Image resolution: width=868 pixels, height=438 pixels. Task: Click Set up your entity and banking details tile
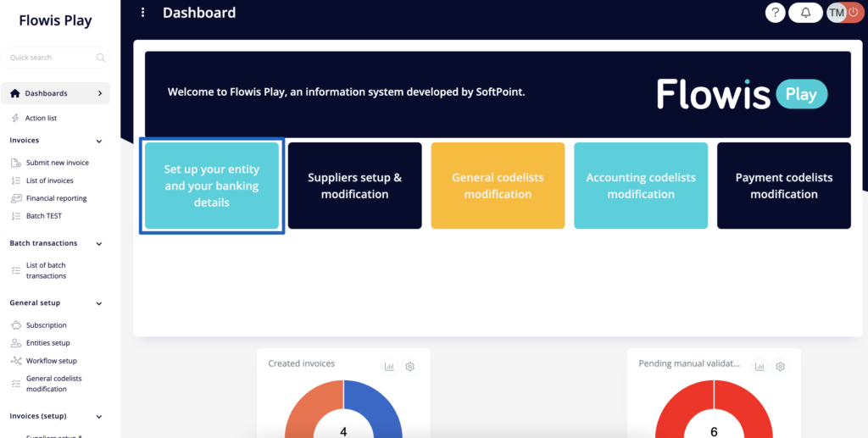click(x=212, y=186)
